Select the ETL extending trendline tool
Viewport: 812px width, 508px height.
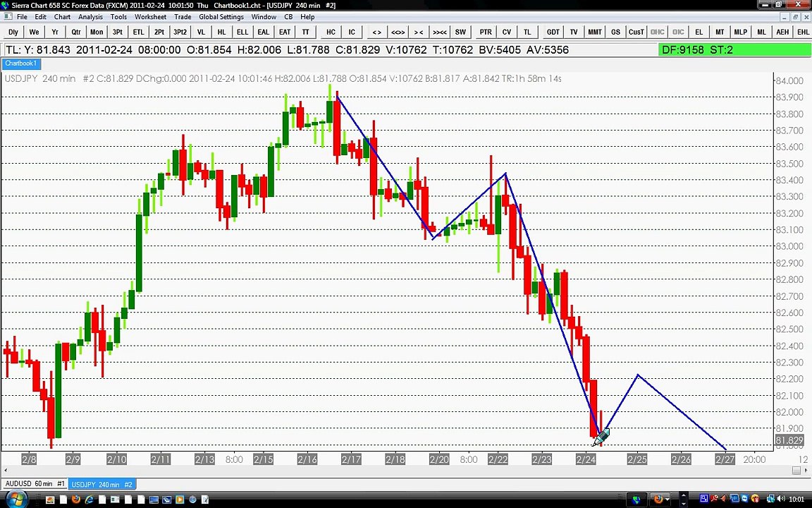tap(138, 32)
